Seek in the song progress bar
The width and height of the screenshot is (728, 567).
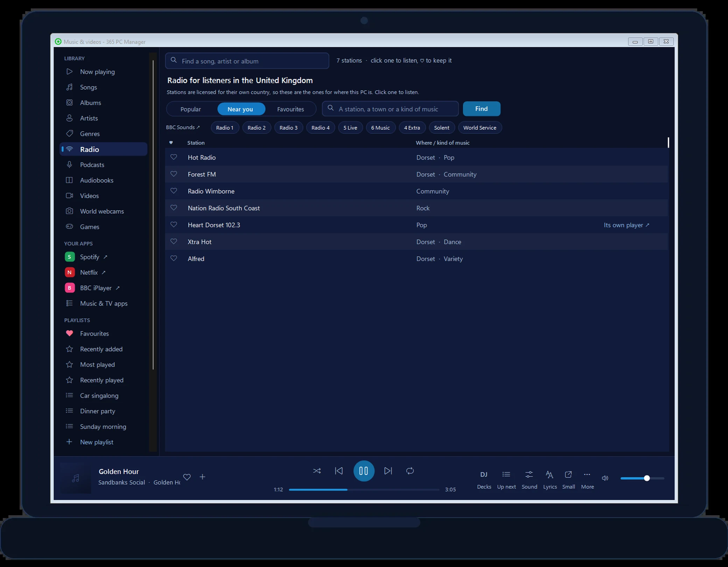click(x=364, y=490)
